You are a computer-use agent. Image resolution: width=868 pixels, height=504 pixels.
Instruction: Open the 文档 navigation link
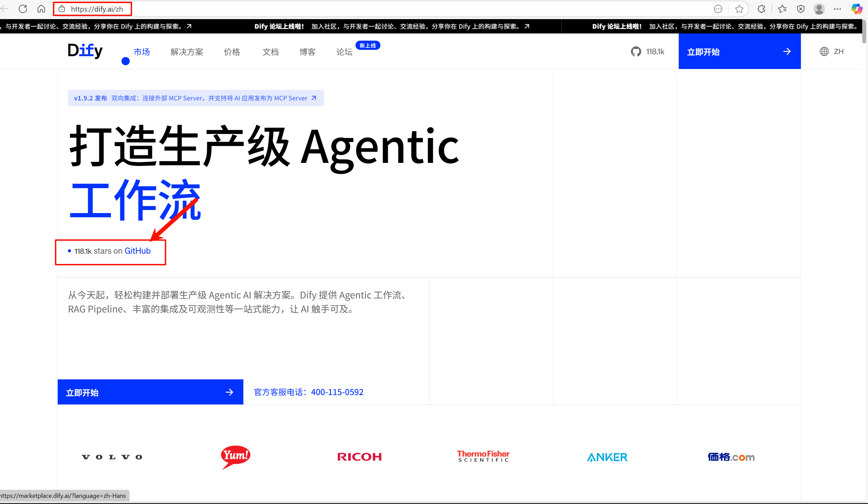click(x=270, y=52)
